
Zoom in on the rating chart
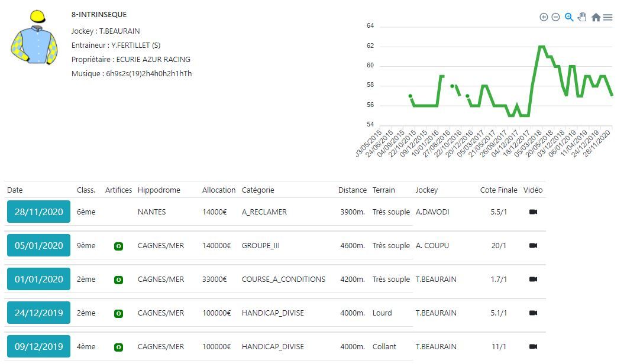tap(544, 17)
